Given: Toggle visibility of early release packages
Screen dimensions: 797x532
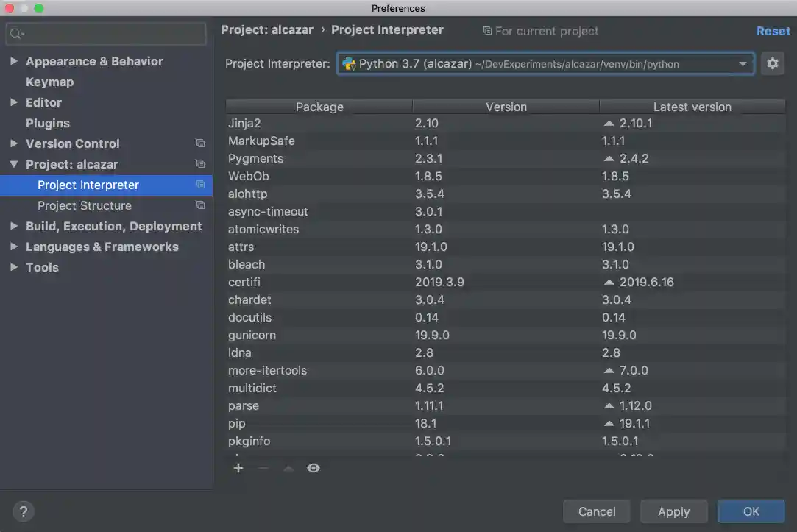Looking at the screenshot, I should (313, 468).
